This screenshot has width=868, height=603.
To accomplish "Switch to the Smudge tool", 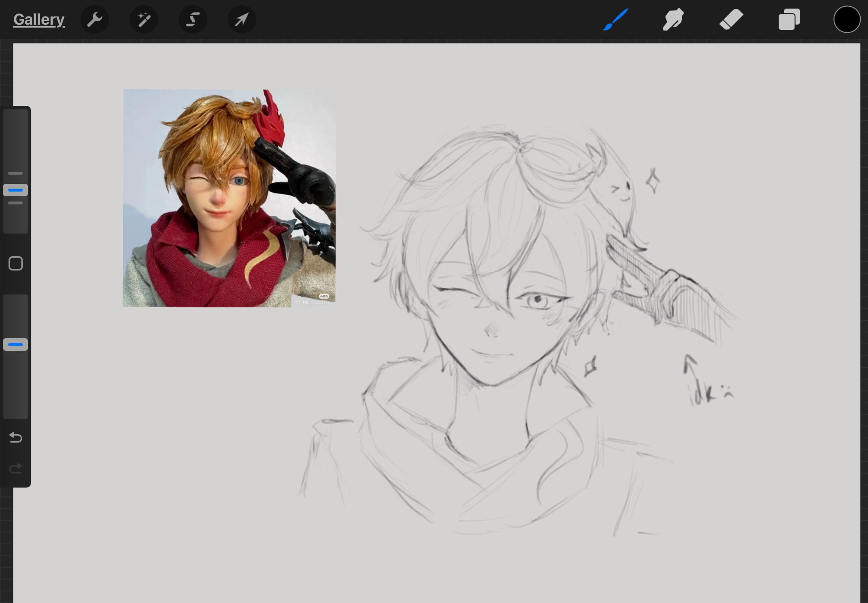I will (x=673, y=19).
